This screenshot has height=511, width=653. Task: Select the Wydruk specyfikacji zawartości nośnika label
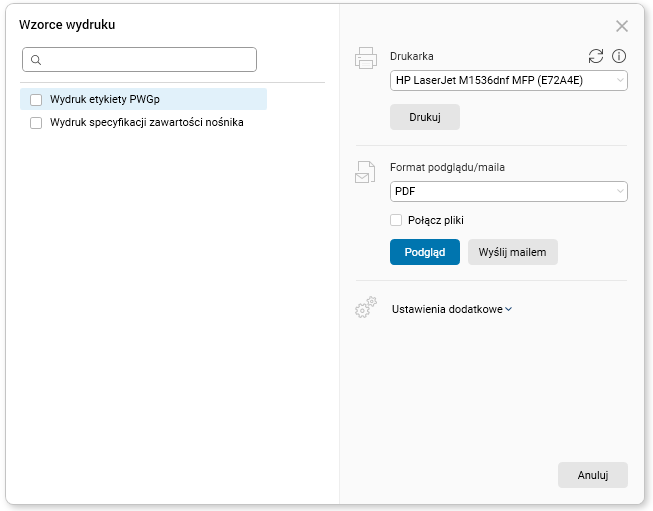point(146,123)
